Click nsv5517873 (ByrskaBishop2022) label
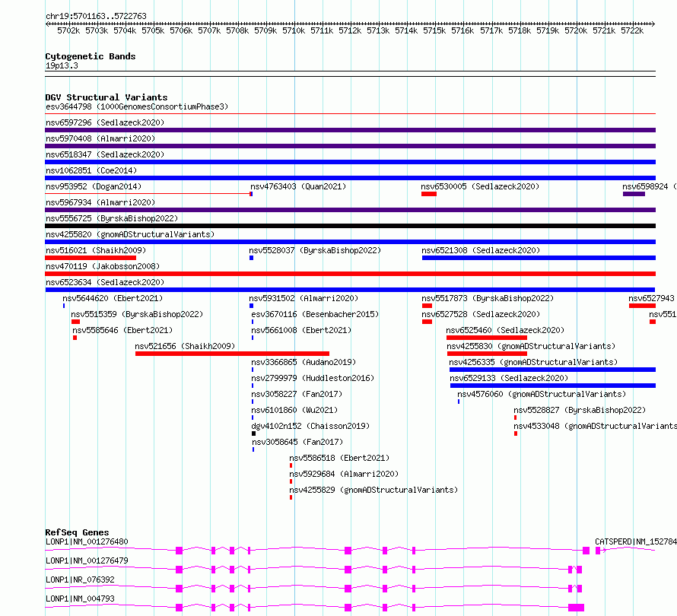 (x=488, y=298)
